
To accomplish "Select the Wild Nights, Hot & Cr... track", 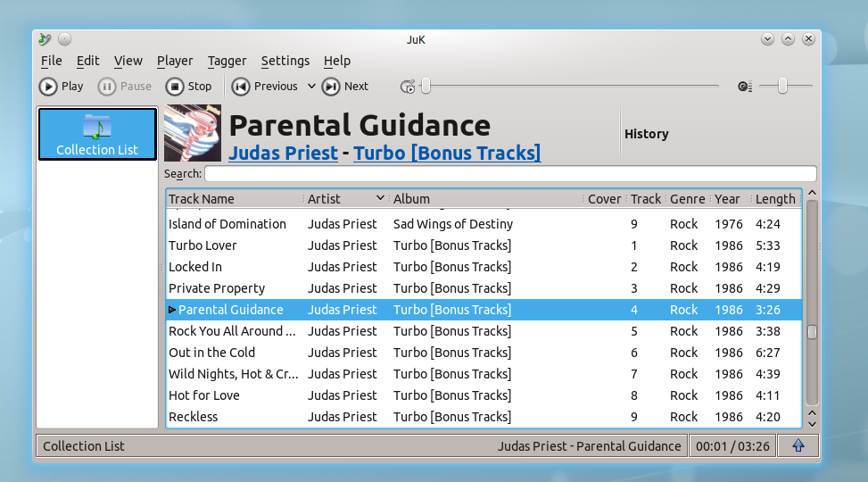I will (x=484, y=374).
